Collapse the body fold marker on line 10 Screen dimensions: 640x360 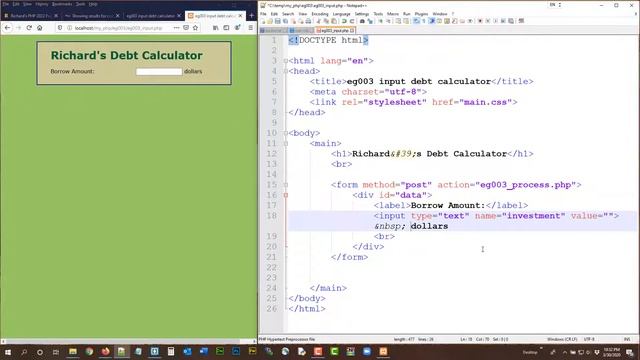[286, 133]
